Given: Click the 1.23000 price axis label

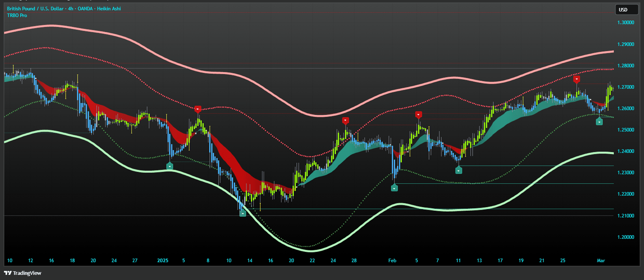Looking at the screenshot, I should tap(626, 173).
